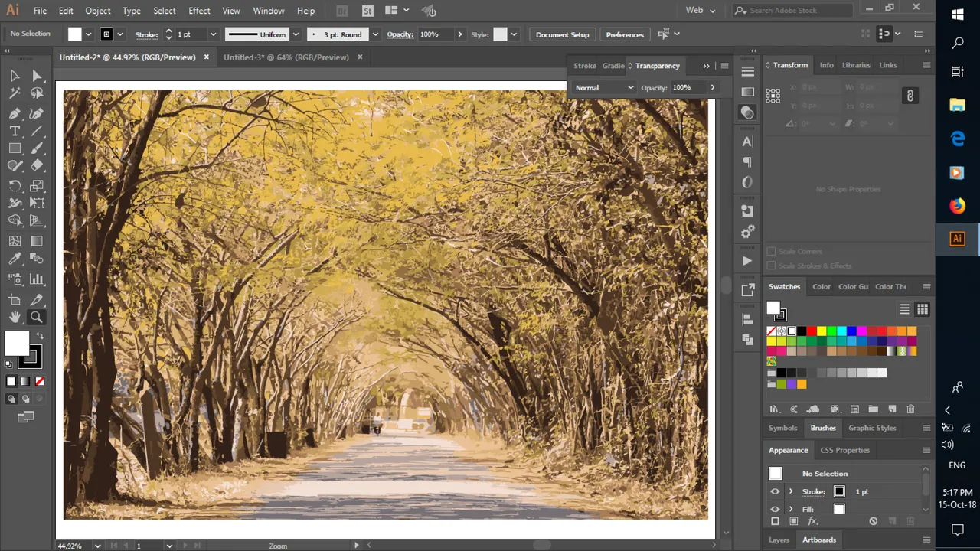This screenshot has height=551, width=980.
Task: Set color mode to None
Action: (x=39, y=381)
